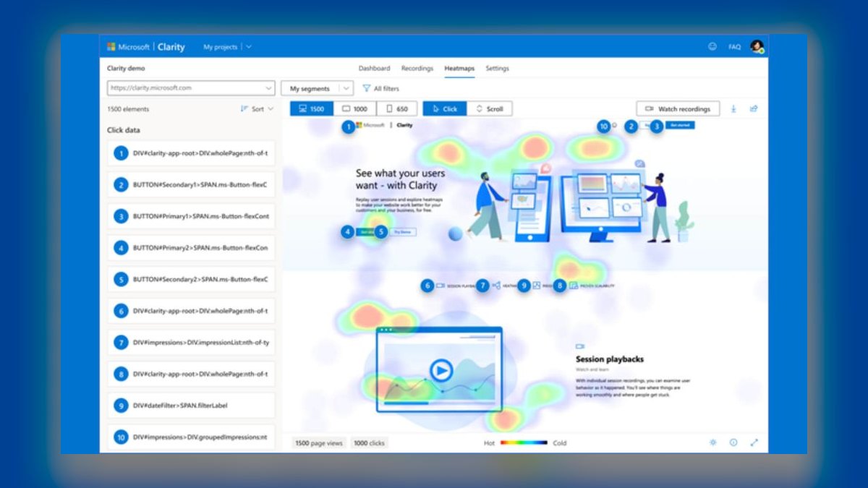Select the 650 mobile view toggle

click(x=397, y=108)
